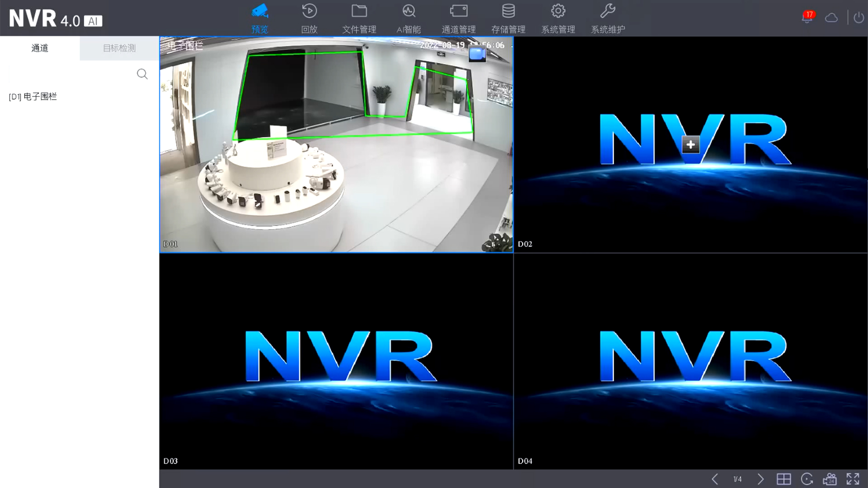868x488 pixels.
Task: Enter fullscreen preview mode
Action: coord(853,479)
